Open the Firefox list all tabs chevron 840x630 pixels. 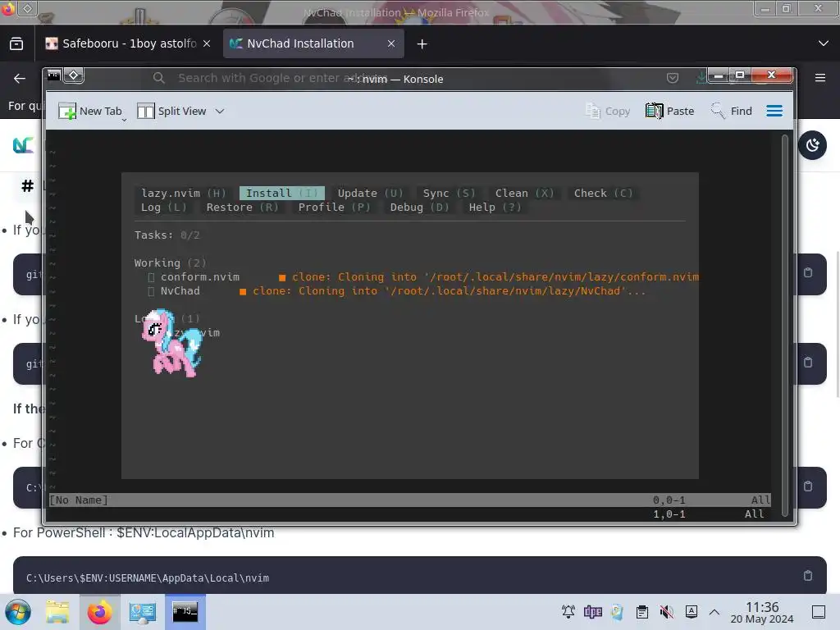(x=824, y=43)
